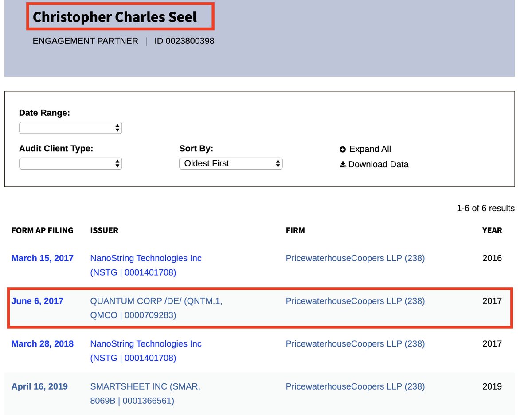
Task: Open the March 15, 2017 filing
Action: coord(43,258)
